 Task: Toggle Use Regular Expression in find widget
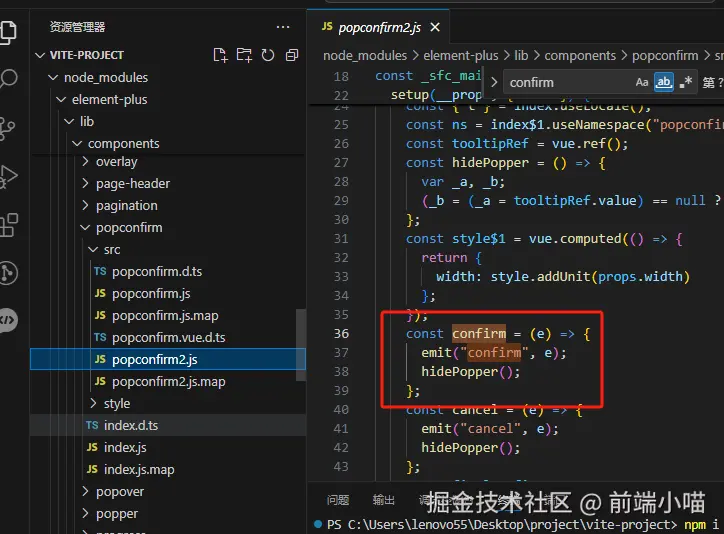[686, 82]
